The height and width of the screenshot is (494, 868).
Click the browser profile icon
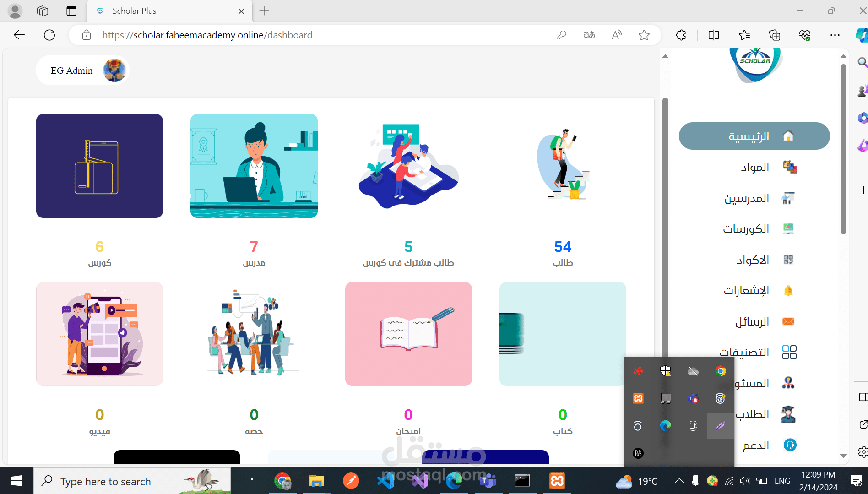click(x=15, y=11)
